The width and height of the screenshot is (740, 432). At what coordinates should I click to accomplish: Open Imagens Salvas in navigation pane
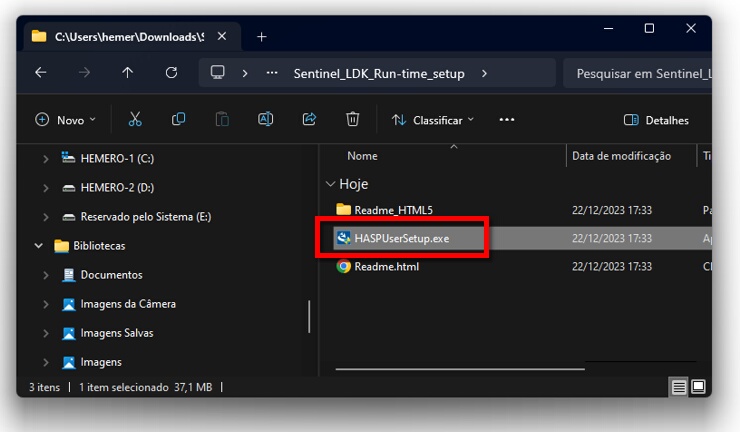pyautogui.click(x=117, y=333)
